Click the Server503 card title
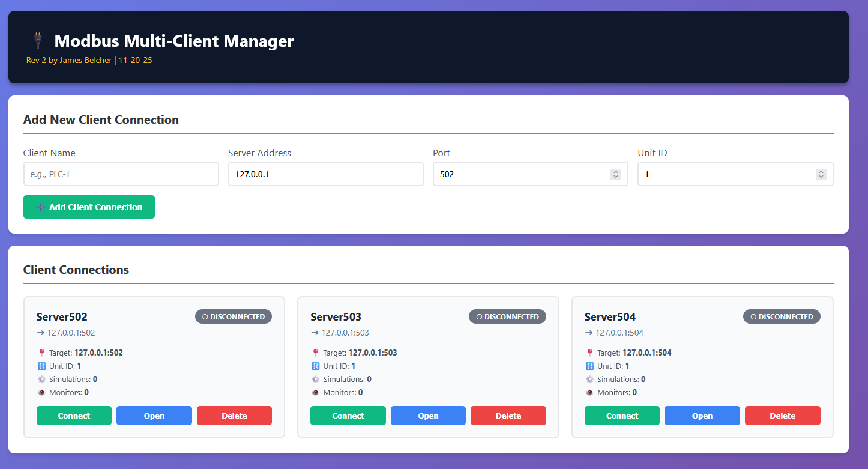The image size is (868, 469). 336,317
